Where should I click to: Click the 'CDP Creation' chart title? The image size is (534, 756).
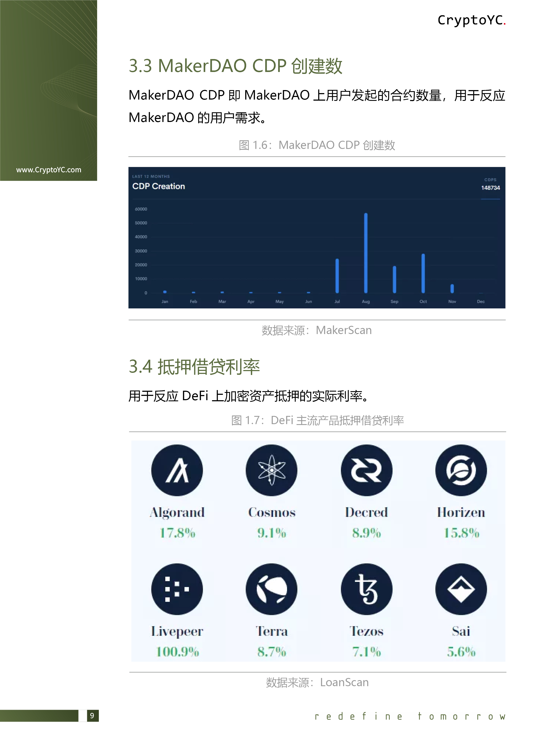pyautogui.click(x=159, y=186)
